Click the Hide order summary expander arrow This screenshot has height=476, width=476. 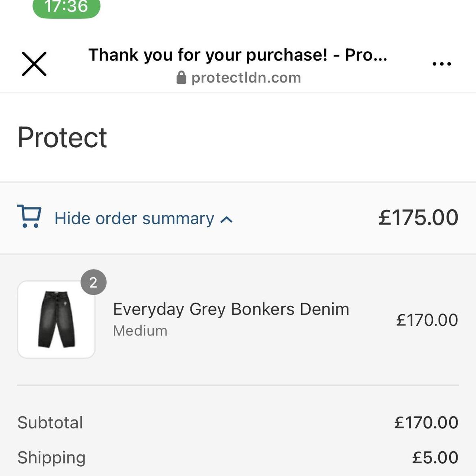click(226, 219)
